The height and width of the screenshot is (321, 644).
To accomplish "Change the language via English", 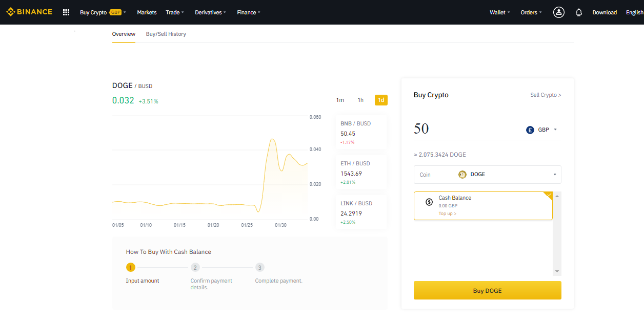I will (635, 12).
